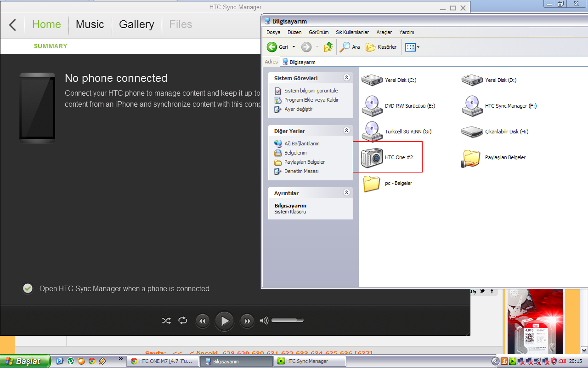This screenshot has height=368, width=588.
Task: Select the Çıkarılabilir Disk (H:) drive icon
Action: click(472, 132)
